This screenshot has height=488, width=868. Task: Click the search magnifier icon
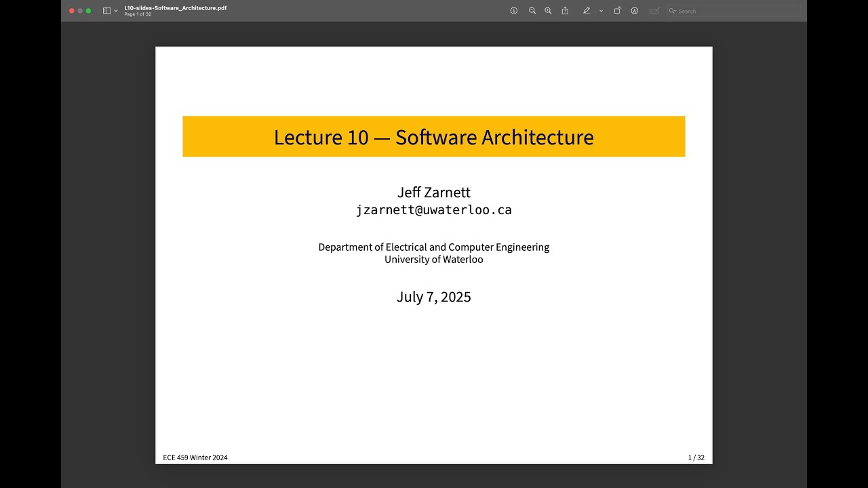point(673,11)
